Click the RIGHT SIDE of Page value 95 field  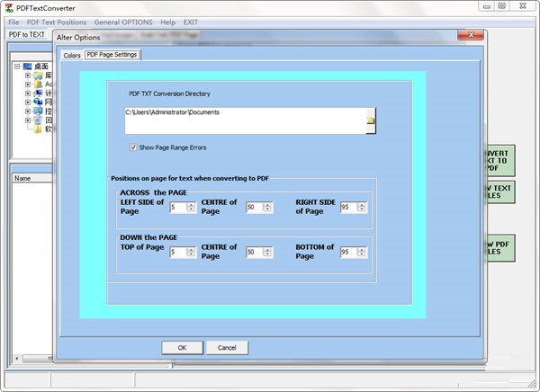tap(349, 207)
